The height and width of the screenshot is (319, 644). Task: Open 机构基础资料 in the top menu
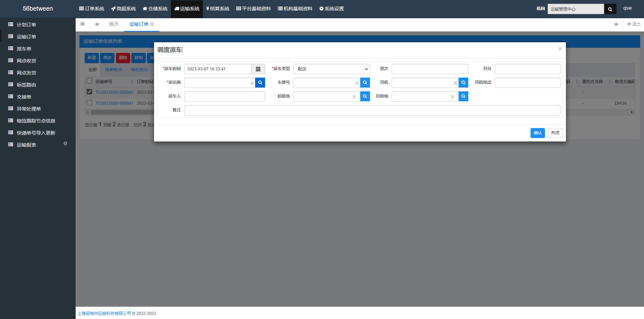295,9
